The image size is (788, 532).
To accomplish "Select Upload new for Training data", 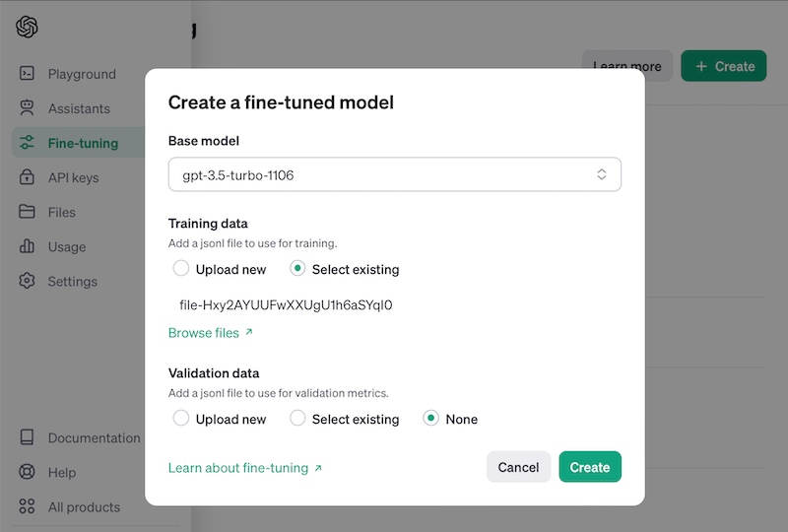I will 181,269.
